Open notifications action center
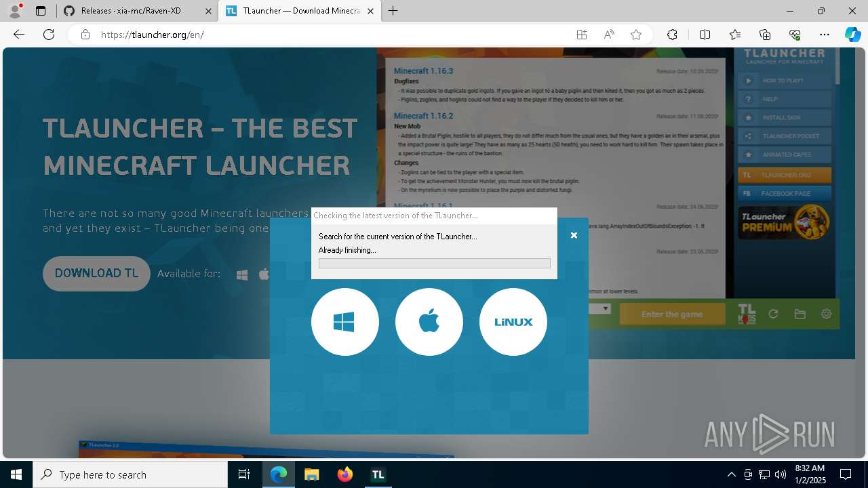This screenshot has height=488, width=868. (846, 474)
